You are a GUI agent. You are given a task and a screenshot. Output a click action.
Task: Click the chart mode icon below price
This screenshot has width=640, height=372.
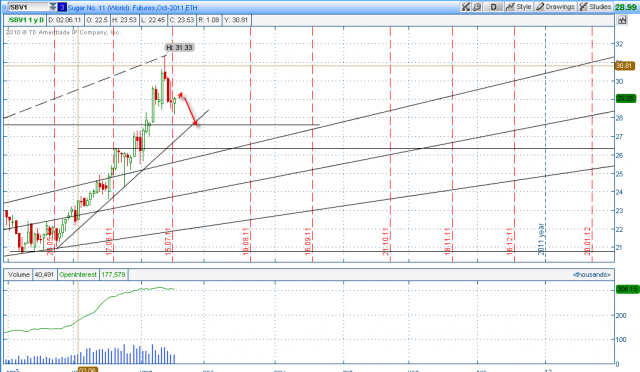point(622,20)
